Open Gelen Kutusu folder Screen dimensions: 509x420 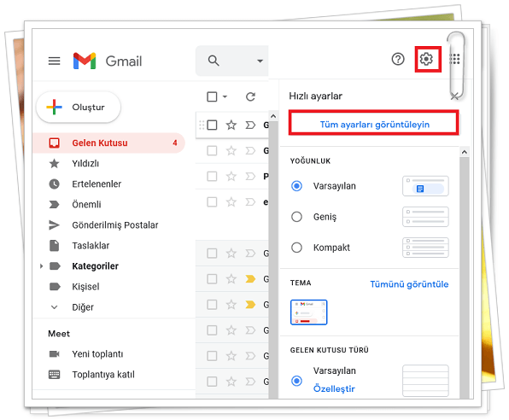point(108,143)
